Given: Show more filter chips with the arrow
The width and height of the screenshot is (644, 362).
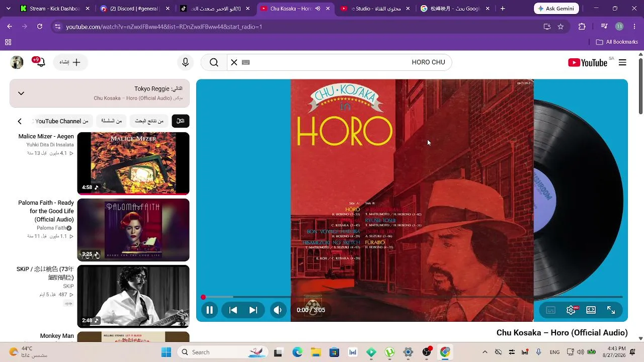Looking at the screenshot, I should (x=20, y=121).
